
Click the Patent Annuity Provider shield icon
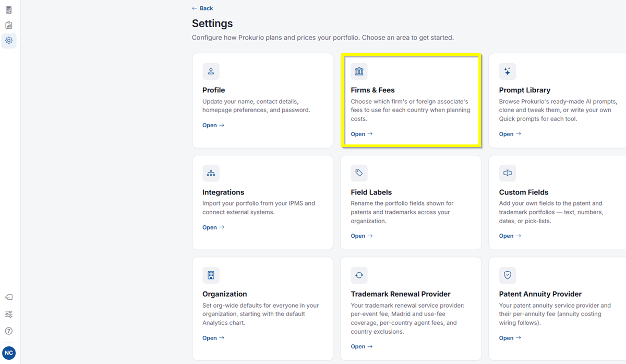(x=507, y=275)
